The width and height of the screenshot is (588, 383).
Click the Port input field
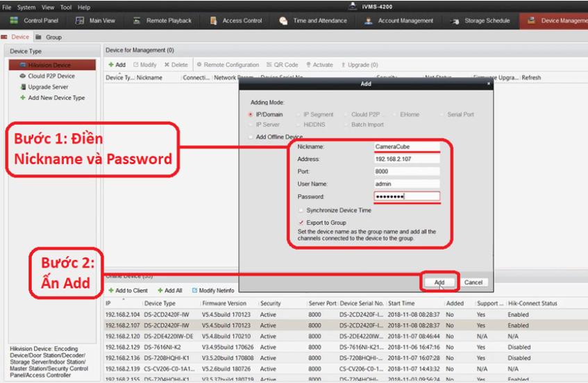pyautogui.click(x=407, y=171)
